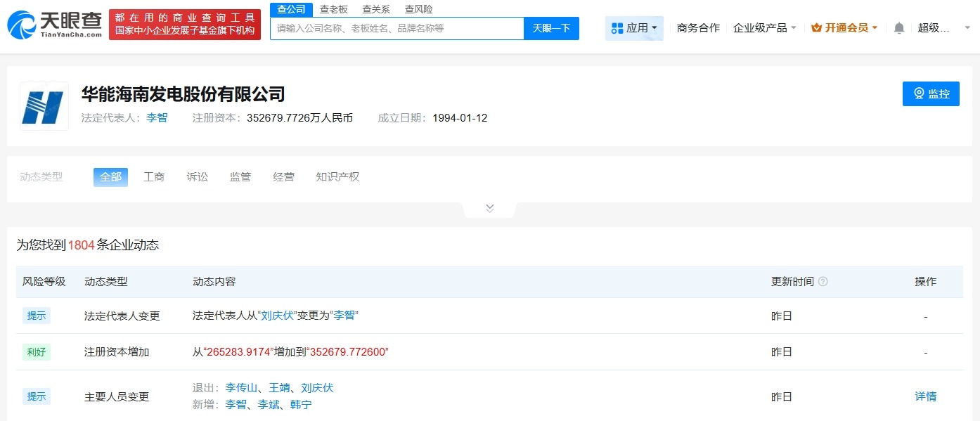Click the 利好 tag on capital increase row
980x421 pixels.
(36, 352)
